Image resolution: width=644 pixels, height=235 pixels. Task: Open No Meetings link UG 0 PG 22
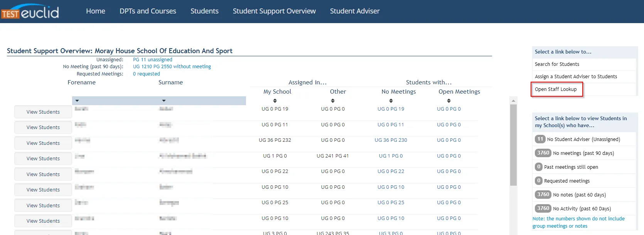coord(391,171)
